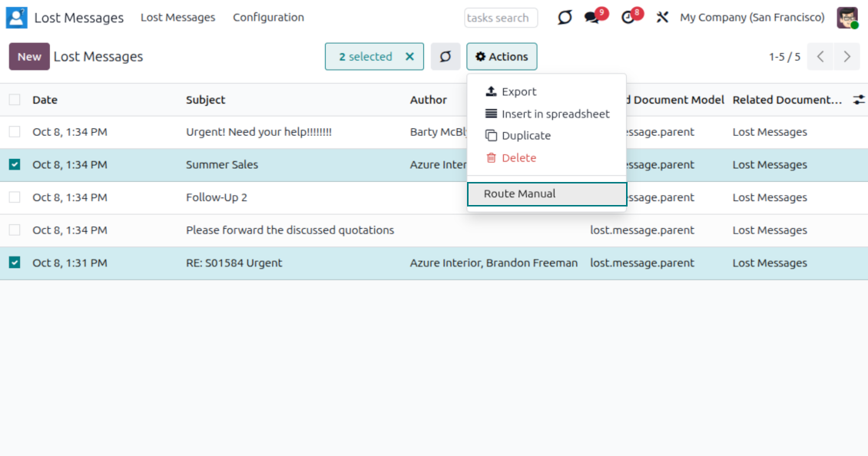Click the New button
The height and width of the screenshot is (456, 868).
coord(29,57)
